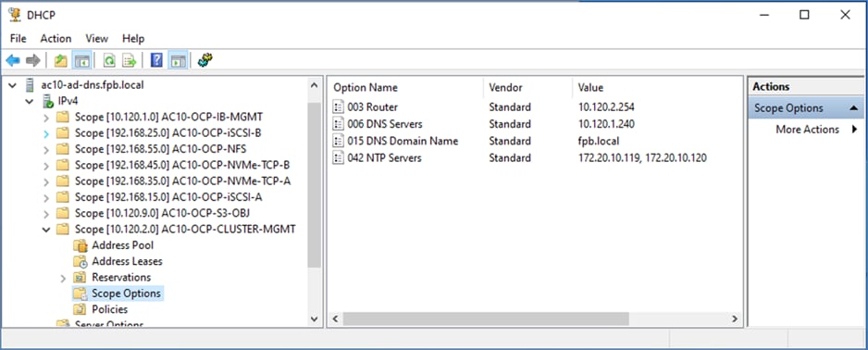Image resolution: width=868 pixels, height=350 pixels.
Task: Click the configure options gear toolbar icon
Action: tap(205, 60)
